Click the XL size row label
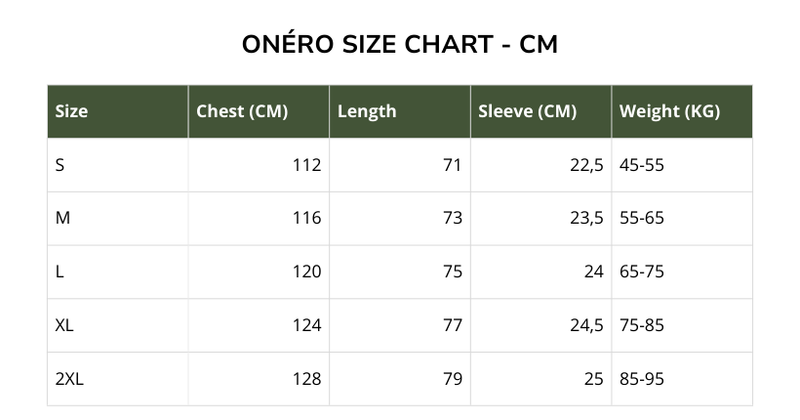This screenshot has height=420, width=800. 65,326
